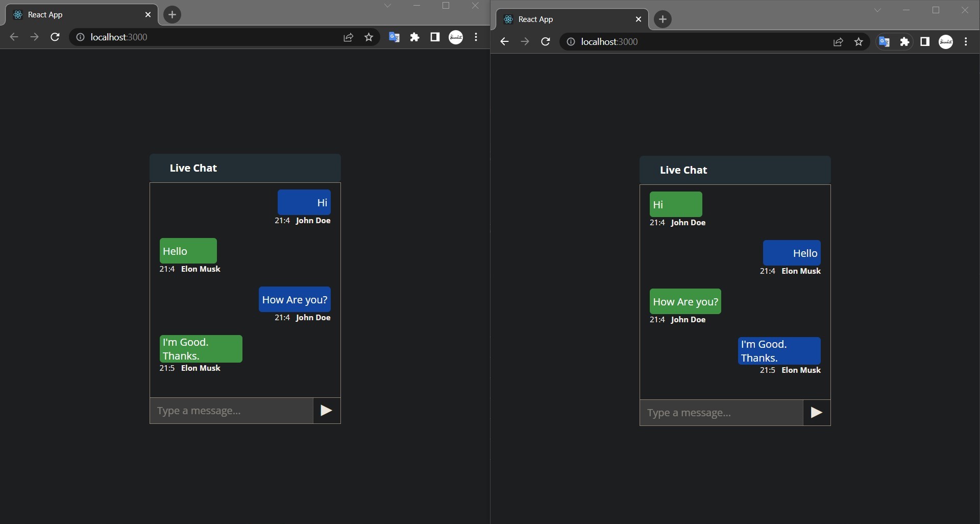Click the send message icon in left chat
Viewport: 980px width, 524px height.
326,410
